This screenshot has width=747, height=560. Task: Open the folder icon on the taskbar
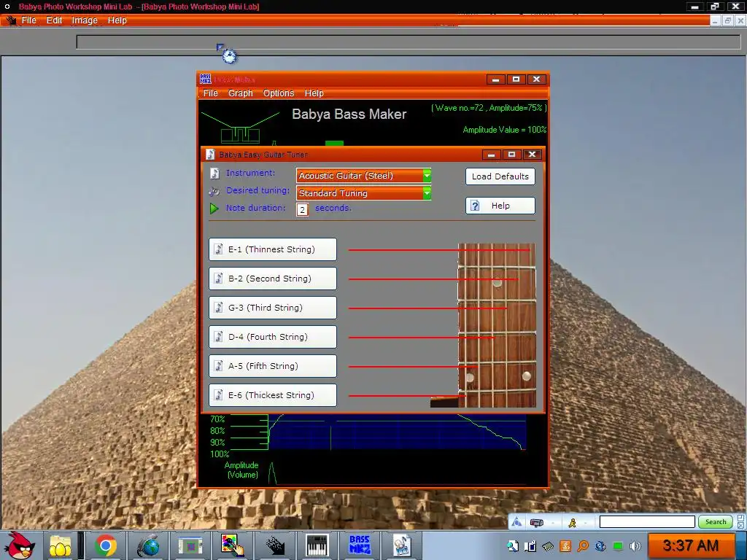click(60, 545)
